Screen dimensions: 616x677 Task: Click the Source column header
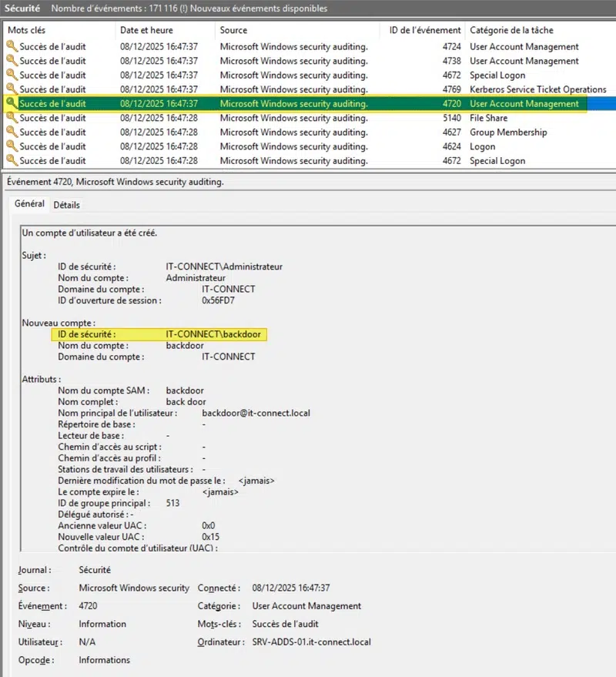tap(233, 30)
